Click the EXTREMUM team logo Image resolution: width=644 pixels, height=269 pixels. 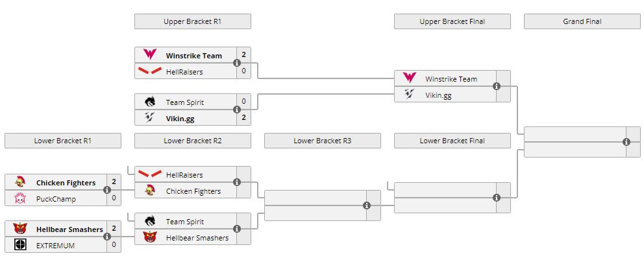tap(20, 244)
